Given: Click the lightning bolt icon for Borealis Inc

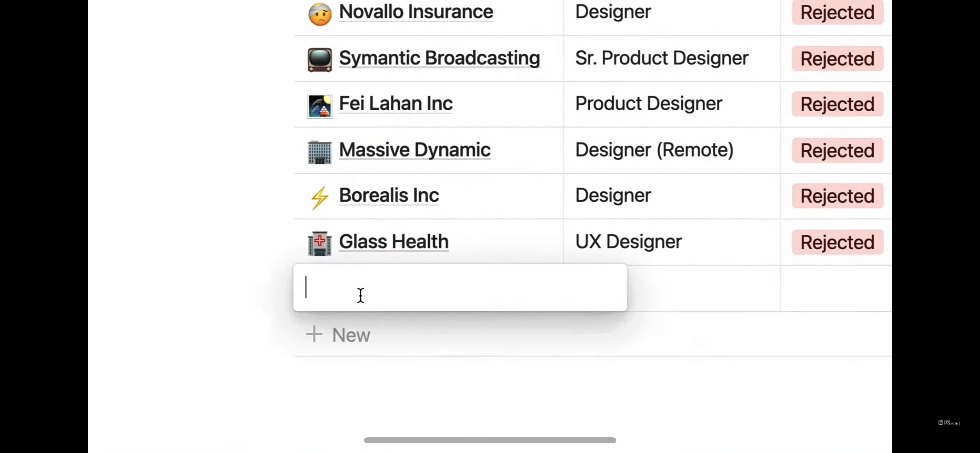Looking at the screenshot, I should (x=320, y=198).
